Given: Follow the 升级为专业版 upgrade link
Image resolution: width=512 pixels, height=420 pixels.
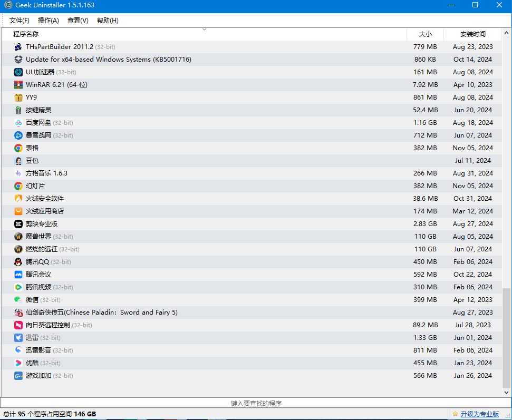Looking at the screenshot, I should point(479,414).
